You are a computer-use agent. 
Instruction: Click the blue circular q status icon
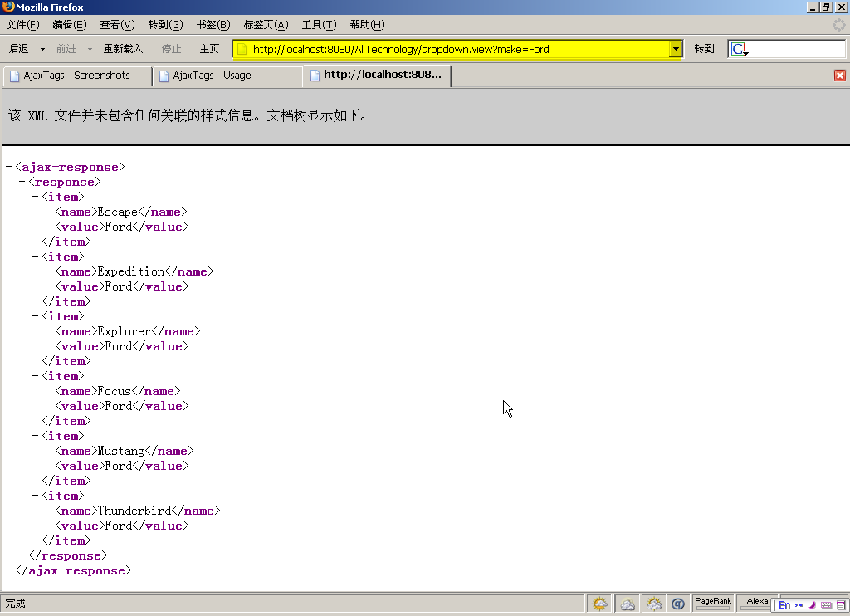pyautogui.click(x=678, y=604)
